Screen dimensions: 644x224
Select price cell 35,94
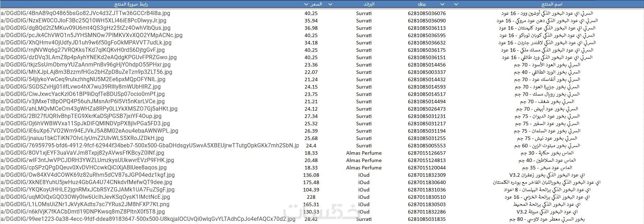[x=311, y=21]
